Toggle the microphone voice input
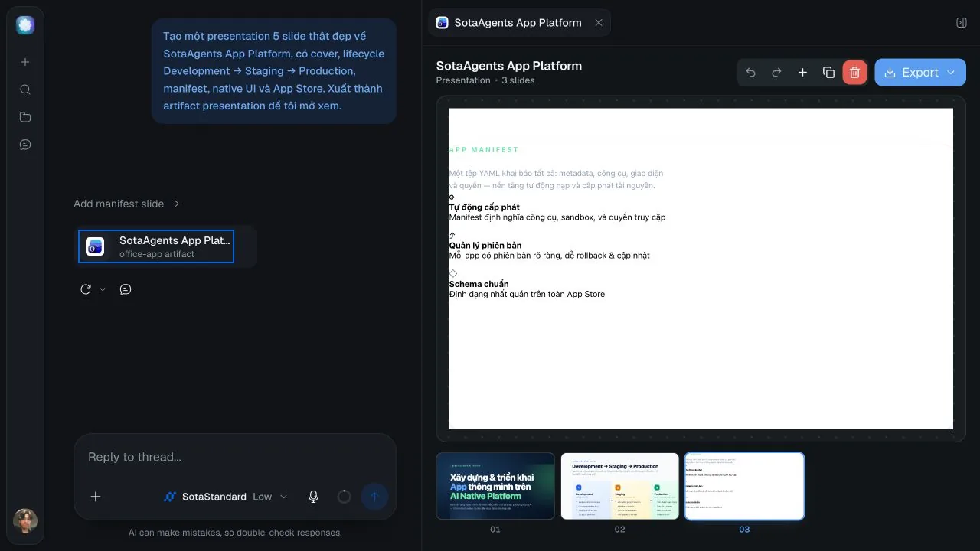980x551 pixels. 313,497
